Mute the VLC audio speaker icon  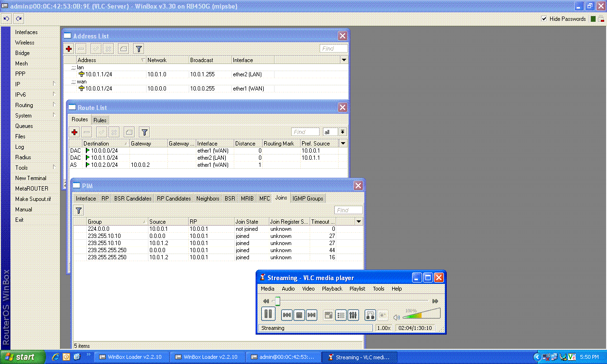[x=396, y=316]
